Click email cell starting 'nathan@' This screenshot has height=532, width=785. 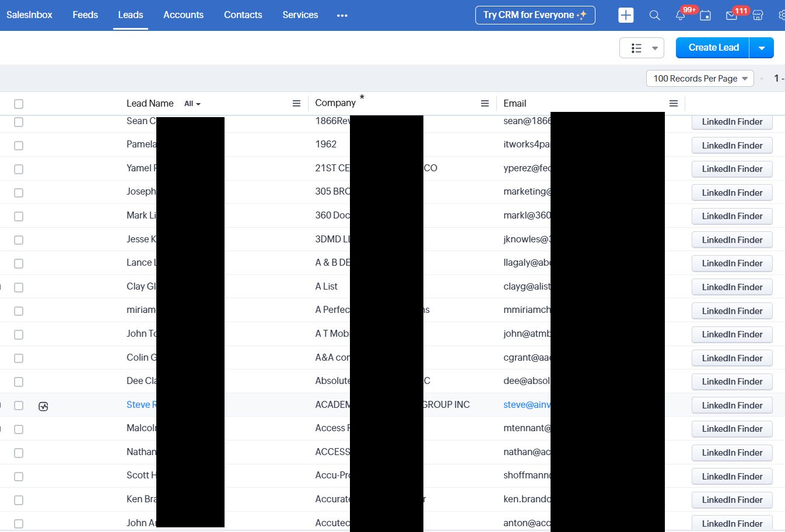tap(527, 452)
